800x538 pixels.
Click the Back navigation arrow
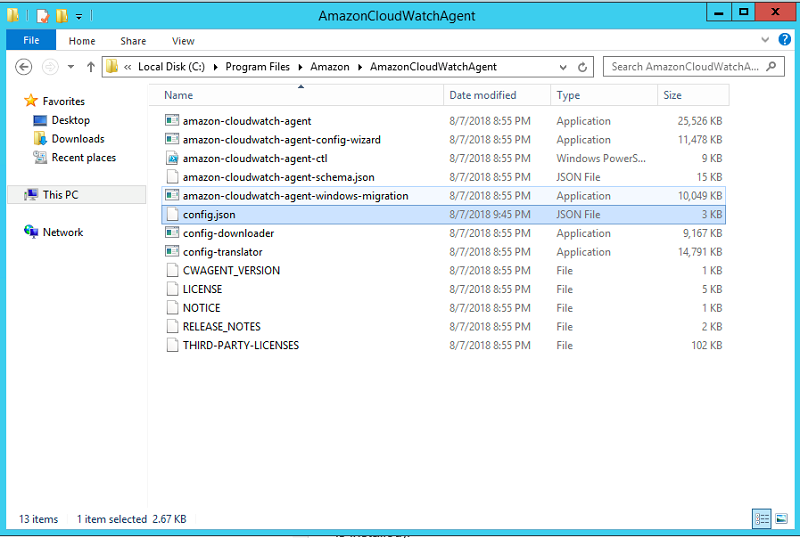coord(23,67)
